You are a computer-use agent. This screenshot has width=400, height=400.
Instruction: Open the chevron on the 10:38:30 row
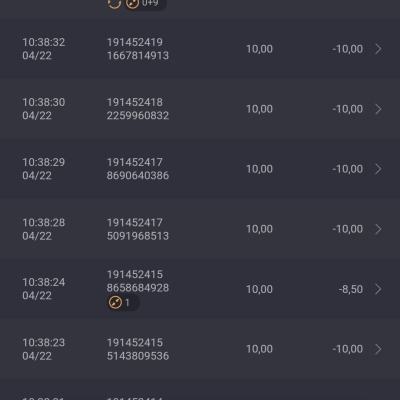click(x=378, y=109)
